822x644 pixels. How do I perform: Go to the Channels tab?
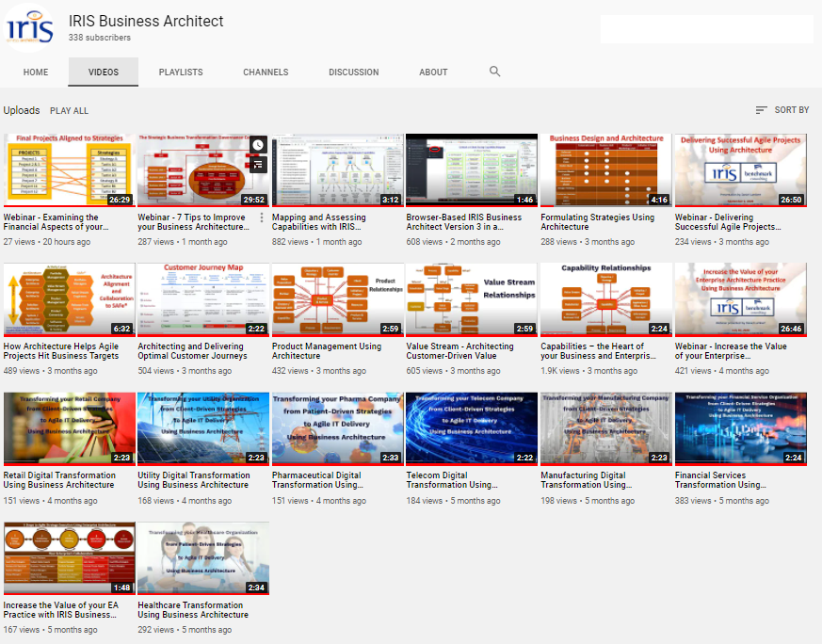click(x=266, y=72)
